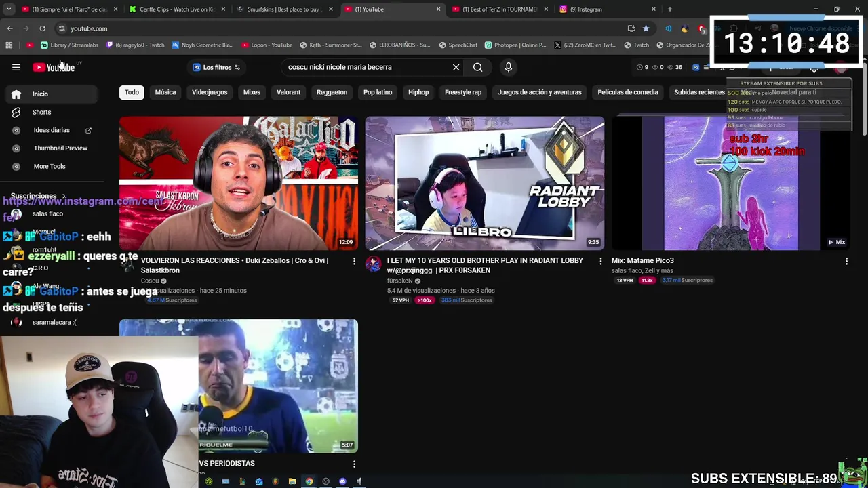Screen dimensions: 868x488
Task: Open More Tools sidebar entry
Action: pyautogui.click(x=51, y=166)
